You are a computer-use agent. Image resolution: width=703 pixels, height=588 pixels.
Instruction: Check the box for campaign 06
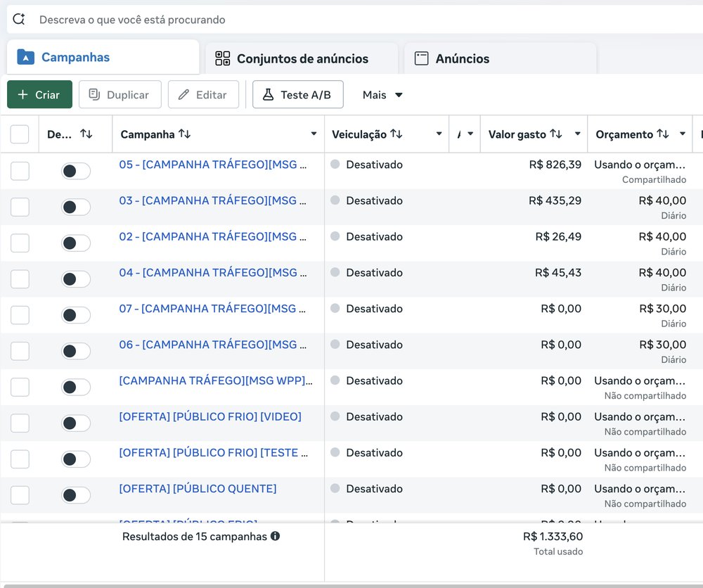20,351
